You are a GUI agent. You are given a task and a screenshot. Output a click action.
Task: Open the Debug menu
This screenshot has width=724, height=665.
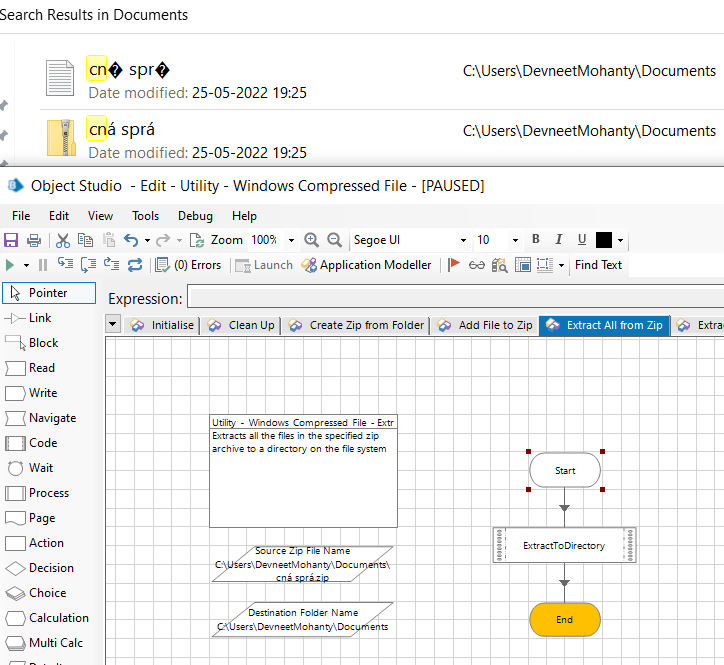[195, 215]
